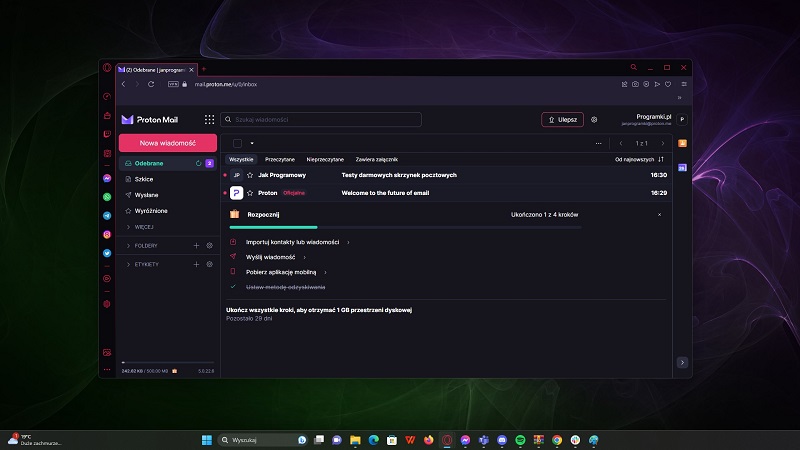The width and height of the screenshot is (800, 450).
Task: Open label settings gear in ETYKIETY row
Action: 210,264
